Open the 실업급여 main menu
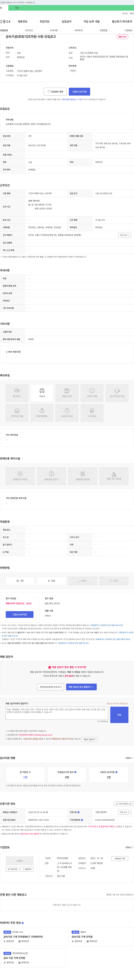Image resolution: width=134 pixels, height=980 pixels. 66,22
